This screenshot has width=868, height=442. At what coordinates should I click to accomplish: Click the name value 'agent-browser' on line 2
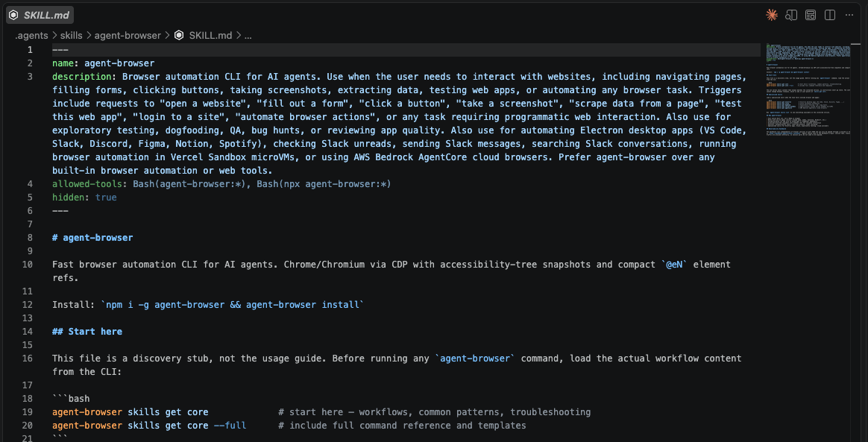[119, 63]
